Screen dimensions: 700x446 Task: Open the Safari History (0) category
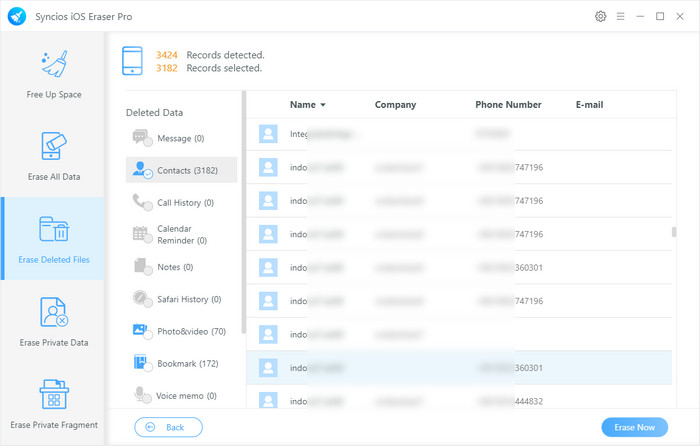[x=181, y=299]
